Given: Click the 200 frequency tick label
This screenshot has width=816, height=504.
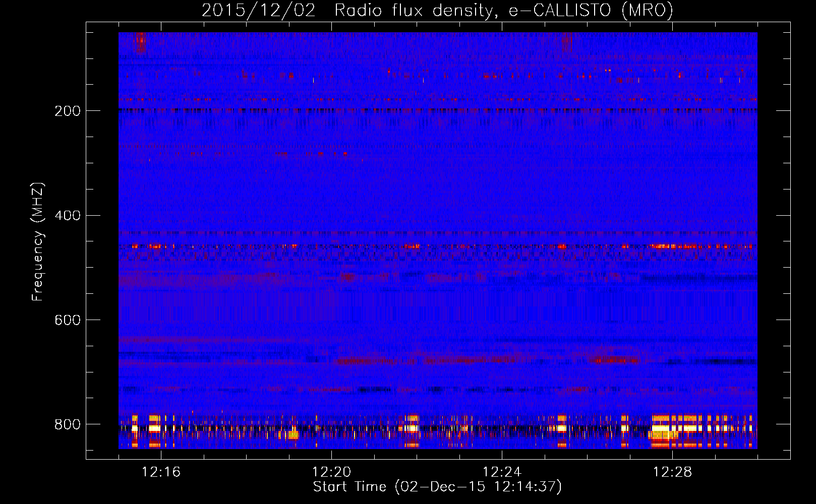Looking at the screenshot, I should point(67,111).
